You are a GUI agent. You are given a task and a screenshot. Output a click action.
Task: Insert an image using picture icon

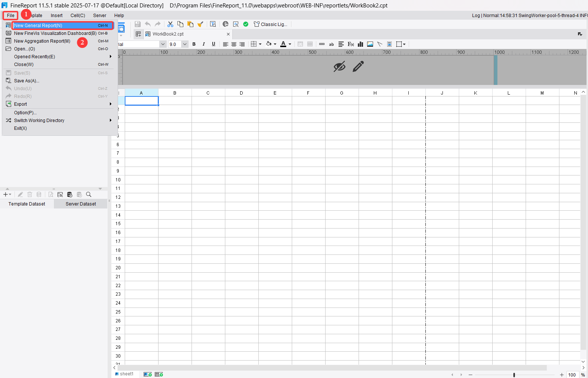coord(370,44)
